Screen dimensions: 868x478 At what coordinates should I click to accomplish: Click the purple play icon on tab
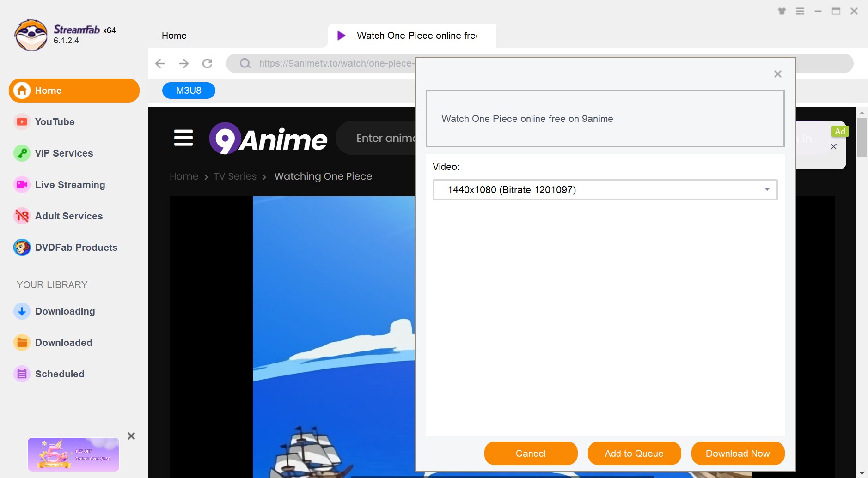pos(341,36)
